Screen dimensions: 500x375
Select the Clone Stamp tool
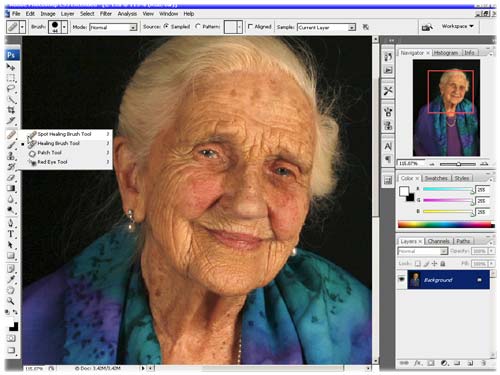(x=11, y=156)
